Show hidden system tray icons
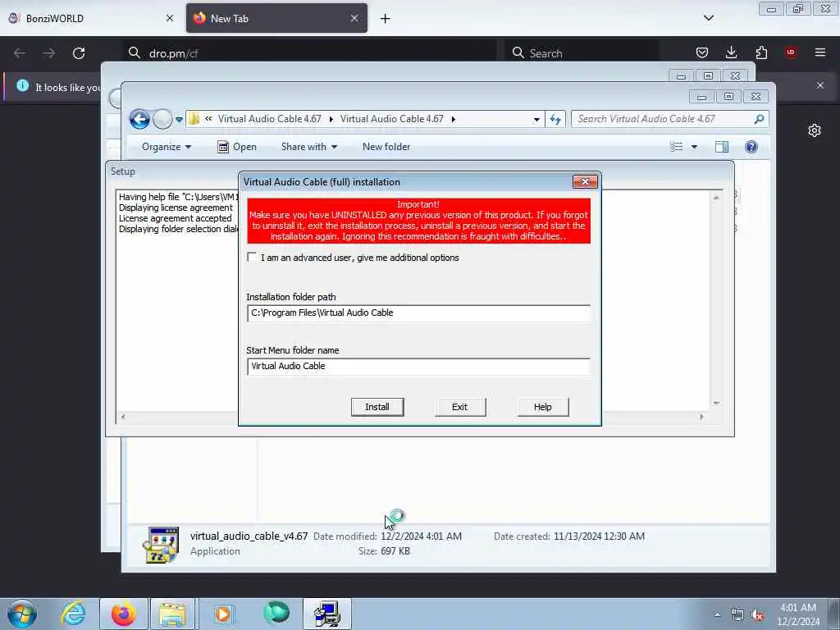Screen dimensions: 840x630 (x=717, y=614)
